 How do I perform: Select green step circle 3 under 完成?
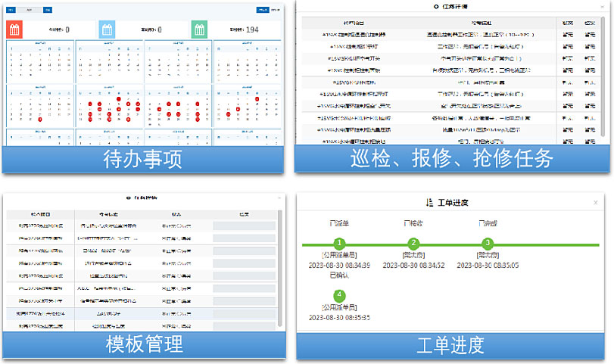point(488,243)
